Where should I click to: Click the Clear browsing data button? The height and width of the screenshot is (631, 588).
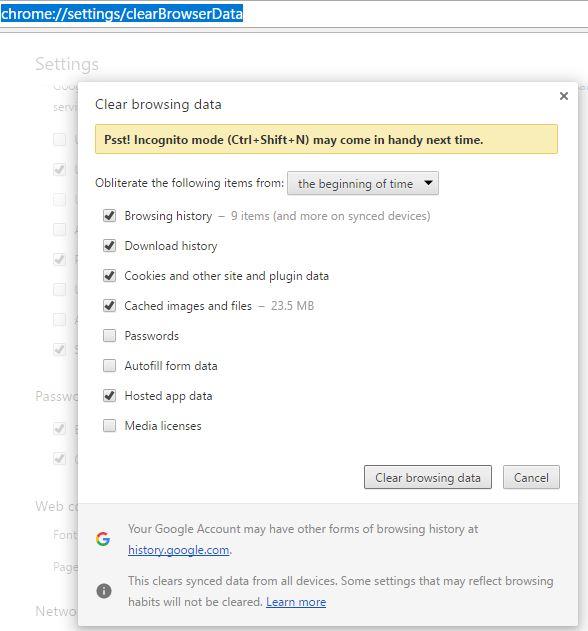tap(428, 477)
